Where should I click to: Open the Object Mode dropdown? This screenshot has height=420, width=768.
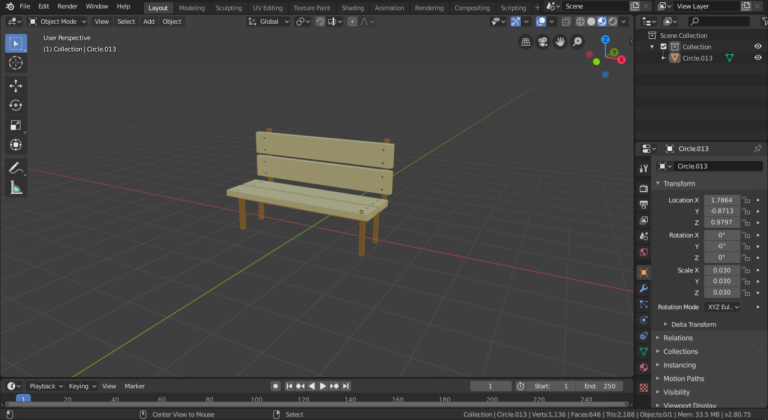59,21
